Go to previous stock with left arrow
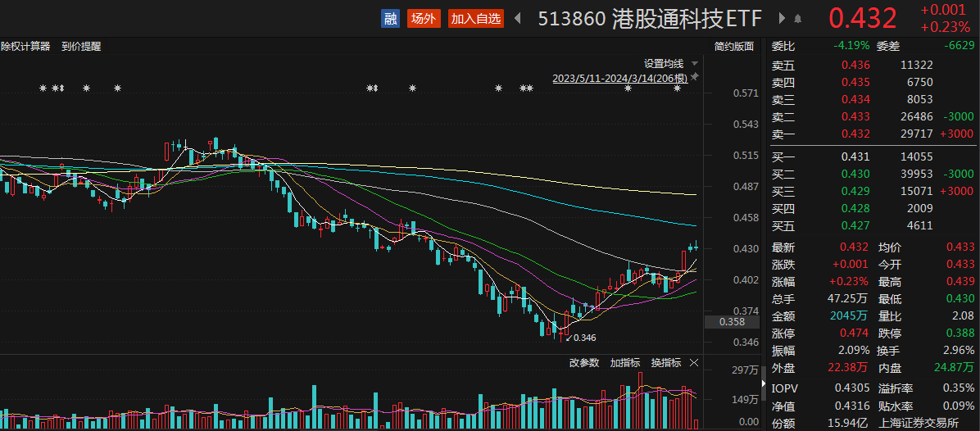The width and height of the screenshot is (980, 431). coord(518,19)
